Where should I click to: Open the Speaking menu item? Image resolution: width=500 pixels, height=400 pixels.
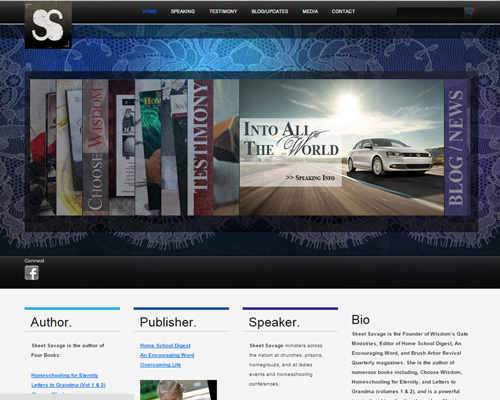[183, 11]
